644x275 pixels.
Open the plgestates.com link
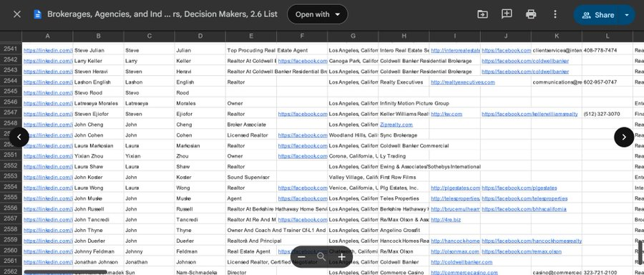(x=455, y=188)
